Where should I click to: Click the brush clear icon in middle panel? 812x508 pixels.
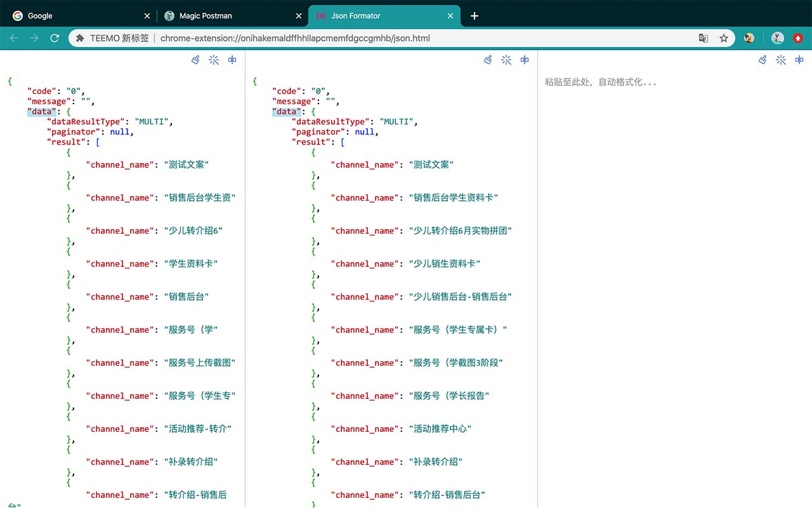(x=488, y=60)
